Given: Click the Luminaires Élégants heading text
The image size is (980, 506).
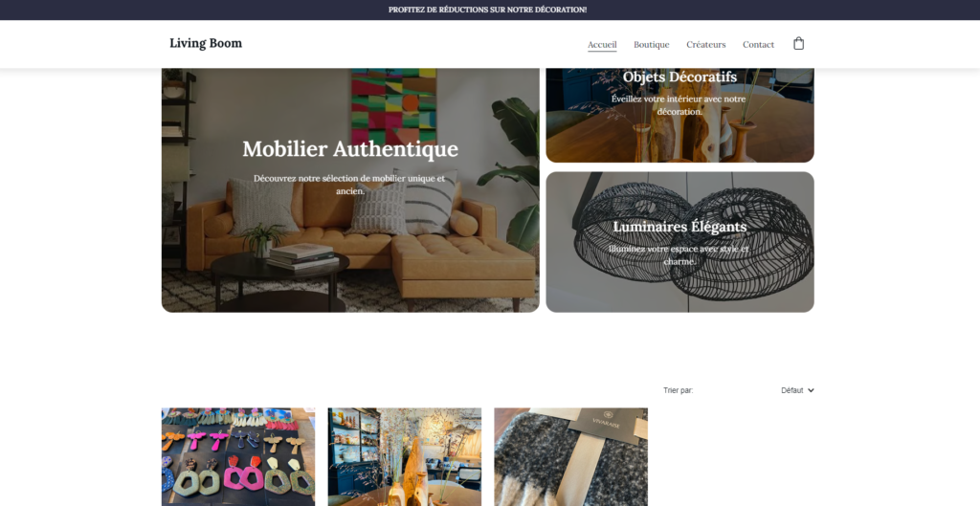Looking at the screenshot, I should 680,226.
